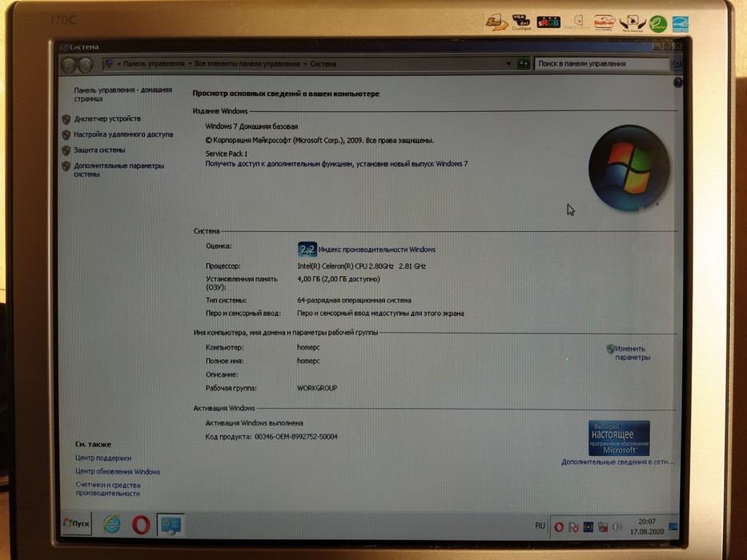The width and height of the screenshot is (747, 560).
Task: Open Защита системы in the sidebar
Action: pos(99,150)
